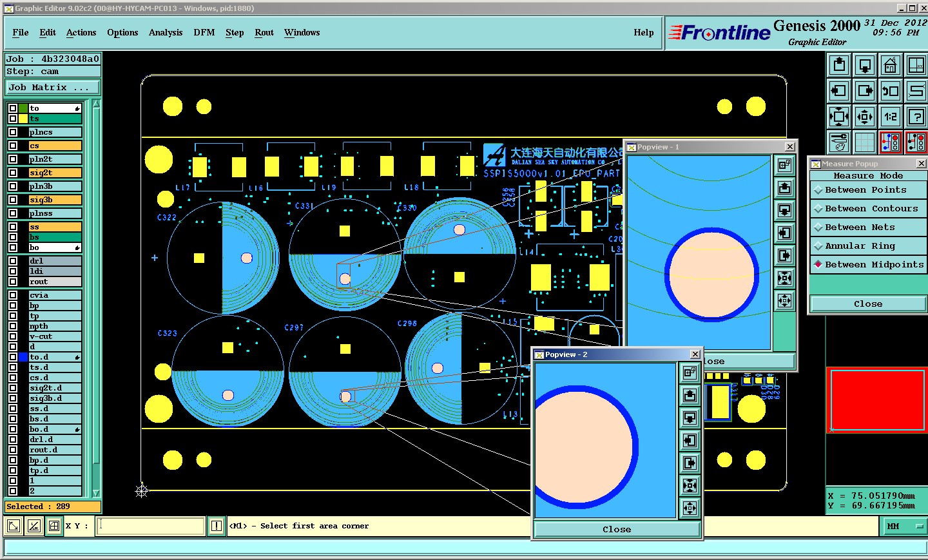Toggle visibility checkbox for layer 'cvia'
This screenshot has height=560, width=928.
(12, 295)
